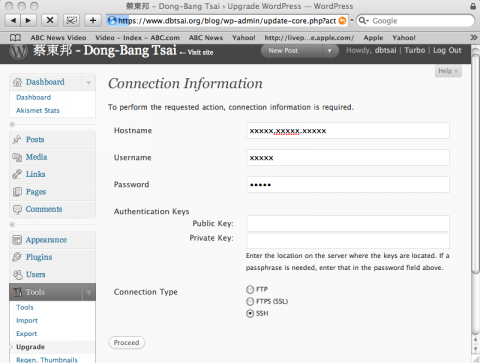Click the Posts pushpin icon

[17, 139]
